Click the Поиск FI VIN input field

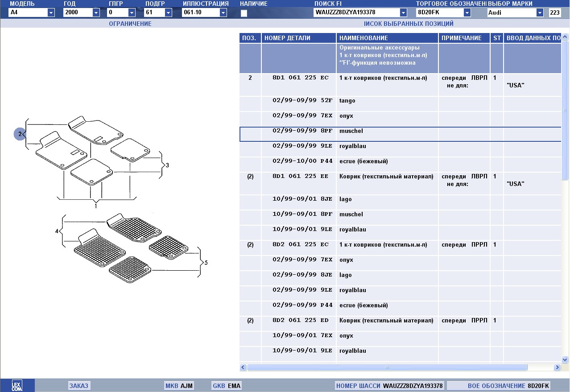tap(357, 12)
